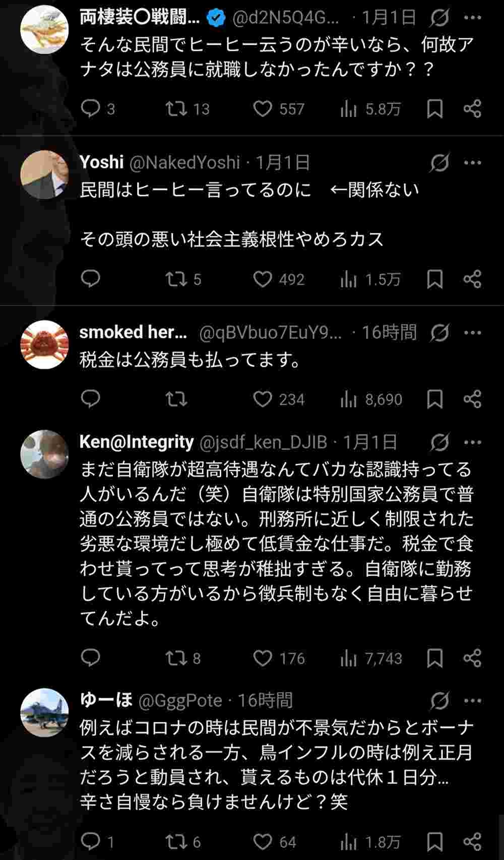Like the tweet from ゆーほ
Viewport: 504px width, 860px height.
(x=263, y=841)
